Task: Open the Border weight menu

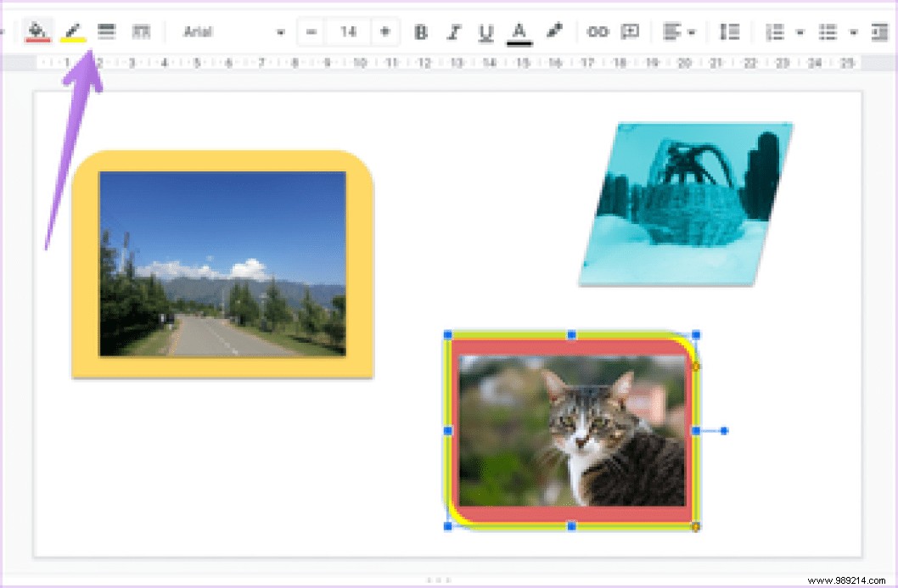Action: tap(105, 31)
